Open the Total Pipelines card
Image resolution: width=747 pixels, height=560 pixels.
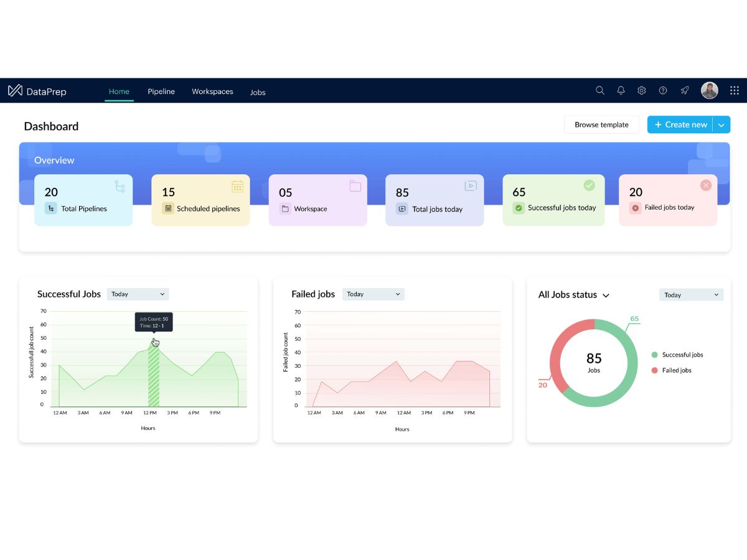[x=83, y=200]
